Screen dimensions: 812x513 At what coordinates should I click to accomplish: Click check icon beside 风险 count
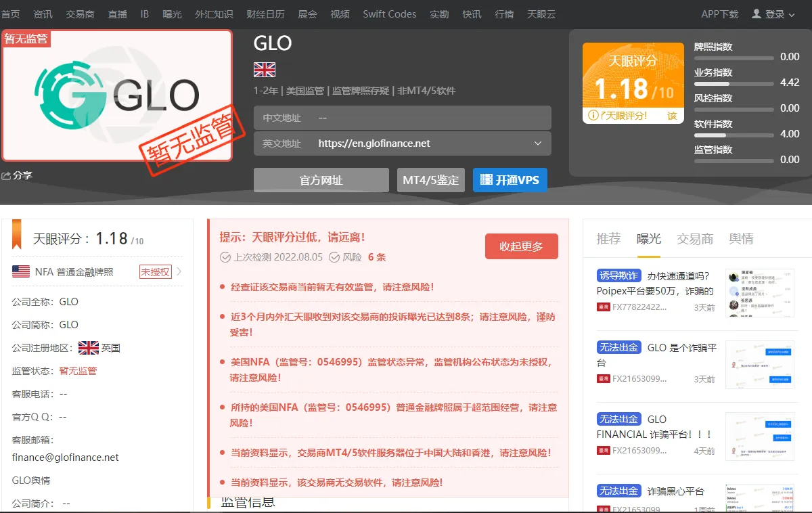(334, 257)
